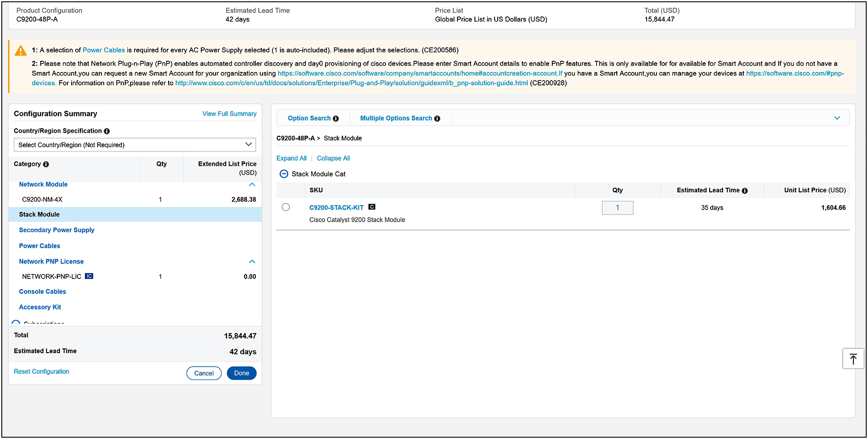The width and height of the screenshot is (868, 439).
Task: Collapse the Network Module category chevron
Action: point(252,184)
